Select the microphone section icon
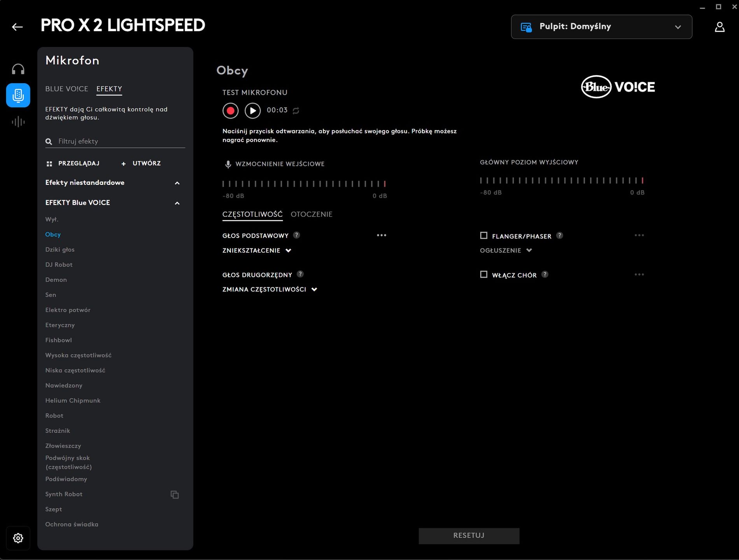The image size is (739, 560). (x=18, y=95)
